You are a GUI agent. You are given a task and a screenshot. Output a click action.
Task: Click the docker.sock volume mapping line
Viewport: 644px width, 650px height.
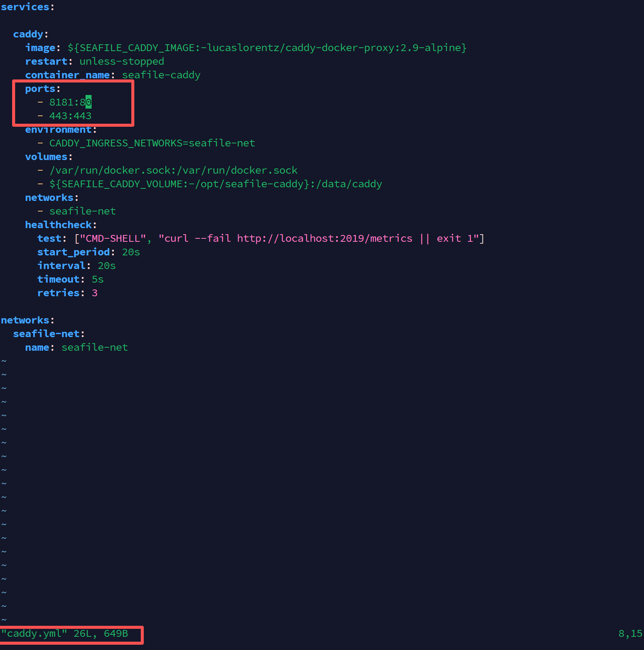click(173, 171)
